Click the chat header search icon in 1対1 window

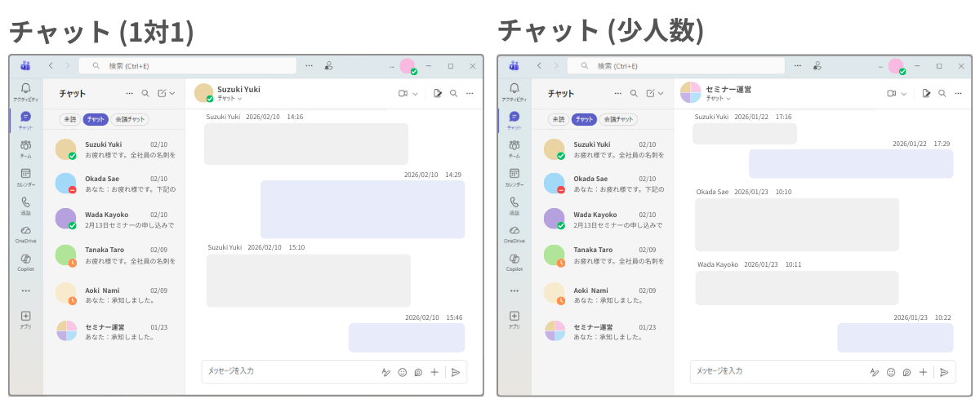[453, 93]
